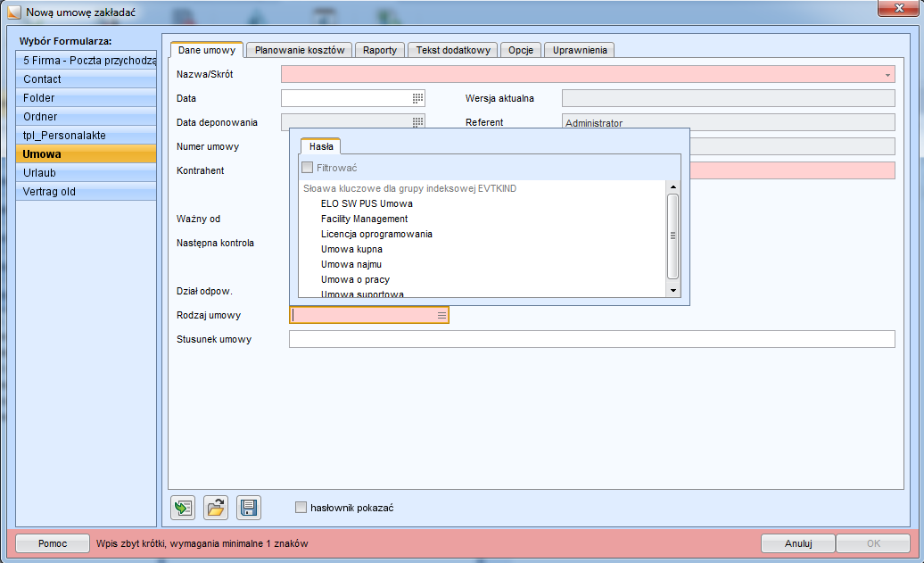Click the window icon in title bar
Screen dimensions: 924x563
[x=13, y=12]
